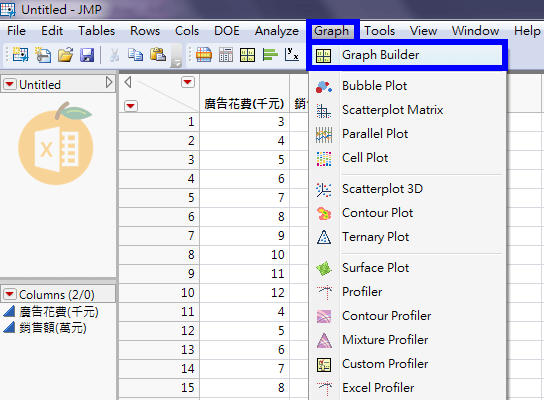Open Graph Builder from the Graph menu
The height and width of the screenshot is (400, 544).
407,55
